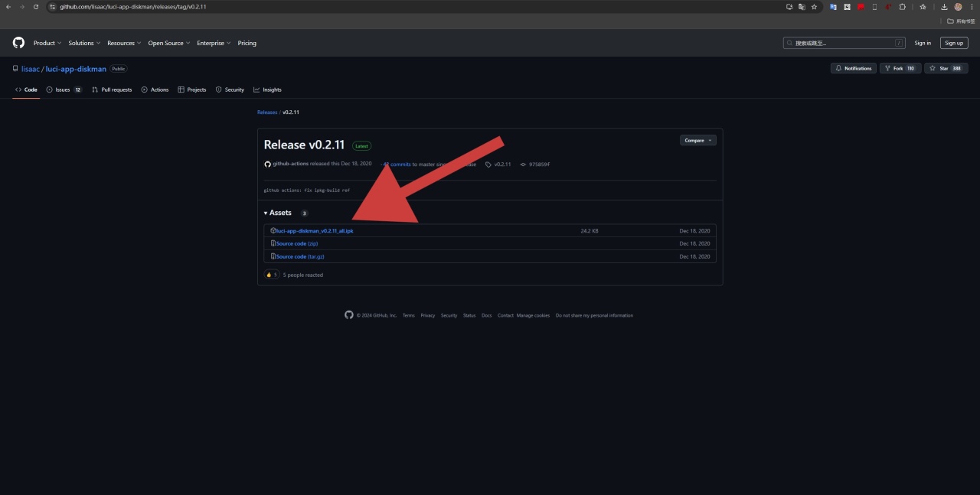Click the thumbs-up reaction button
980x495 pixels.
click(x=272, y=275)
